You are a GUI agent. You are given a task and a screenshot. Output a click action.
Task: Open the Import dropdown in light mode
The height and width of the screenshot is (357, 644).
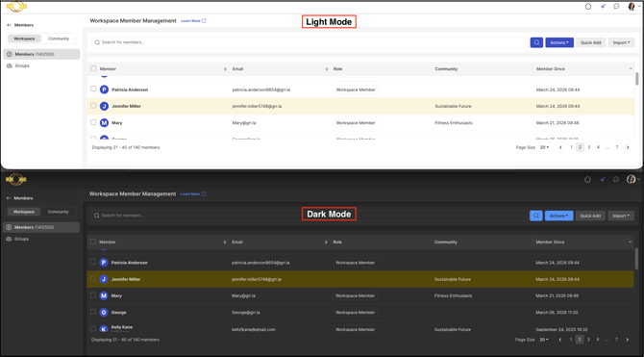621,42
